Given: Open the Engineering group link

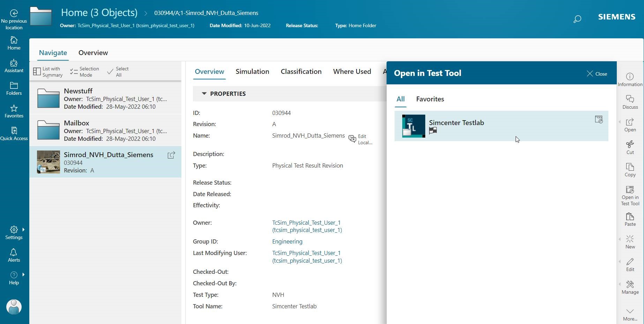Looking at the screenshot, I should pos(287,241).
